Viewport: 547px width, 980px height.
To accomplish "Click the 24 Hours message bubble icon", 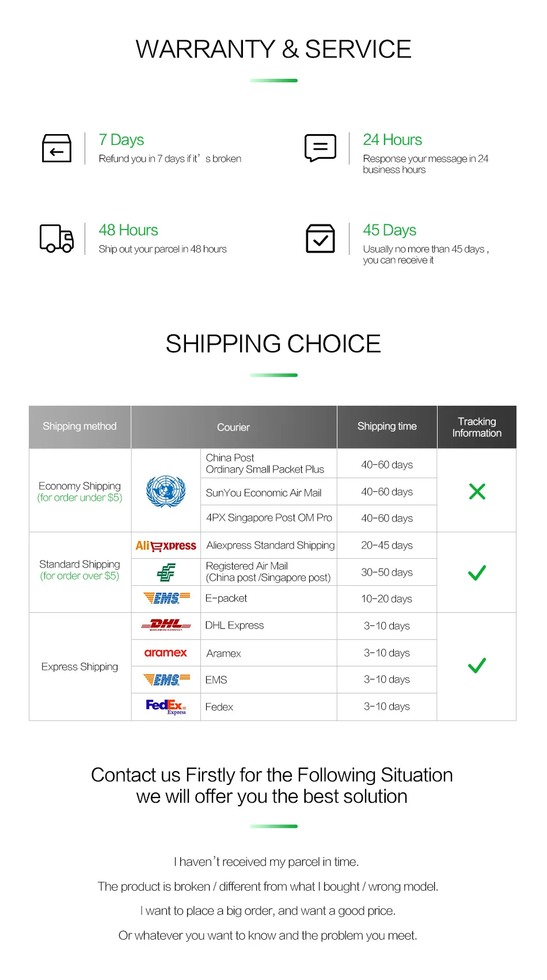I will (x=320, y=148).
